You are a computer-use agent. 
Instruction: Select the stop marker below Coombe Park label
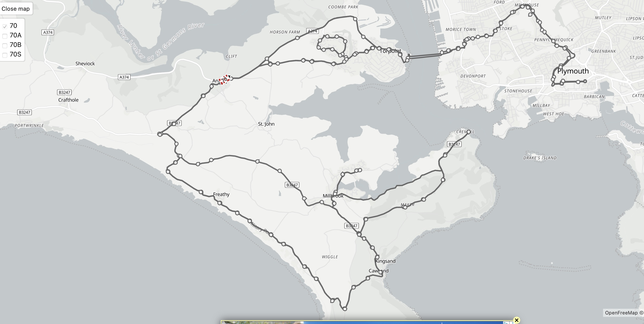[355, 19]
